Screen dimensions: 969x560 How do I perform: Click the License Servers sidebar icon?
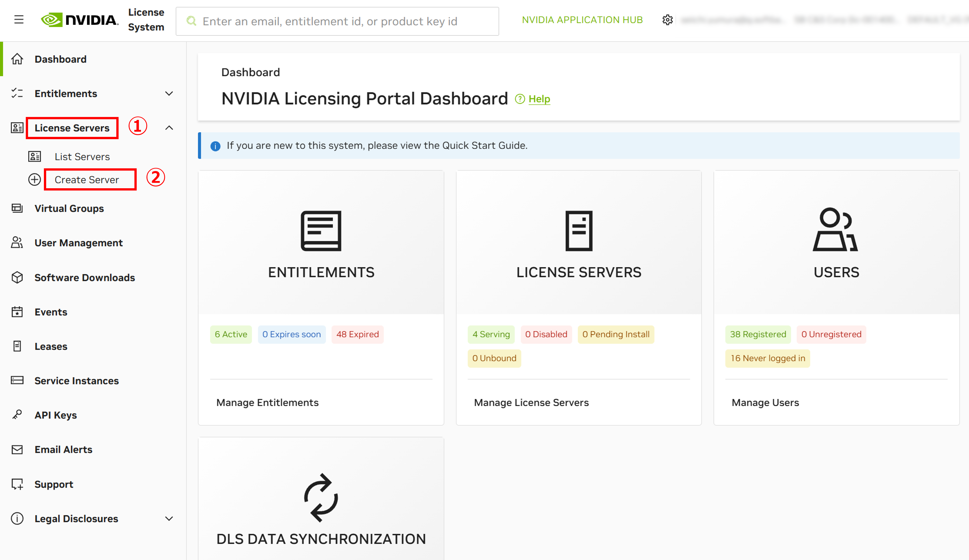click(17, 128)
